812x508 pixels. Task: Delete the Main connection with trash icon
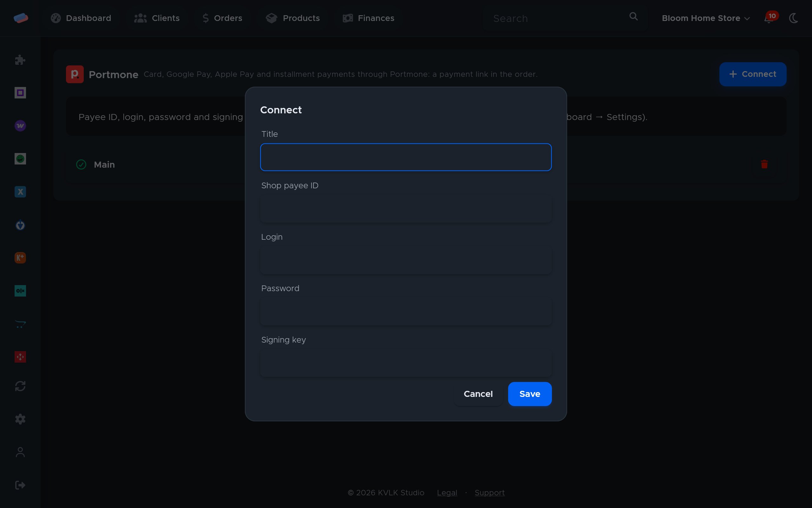[764, 164]
